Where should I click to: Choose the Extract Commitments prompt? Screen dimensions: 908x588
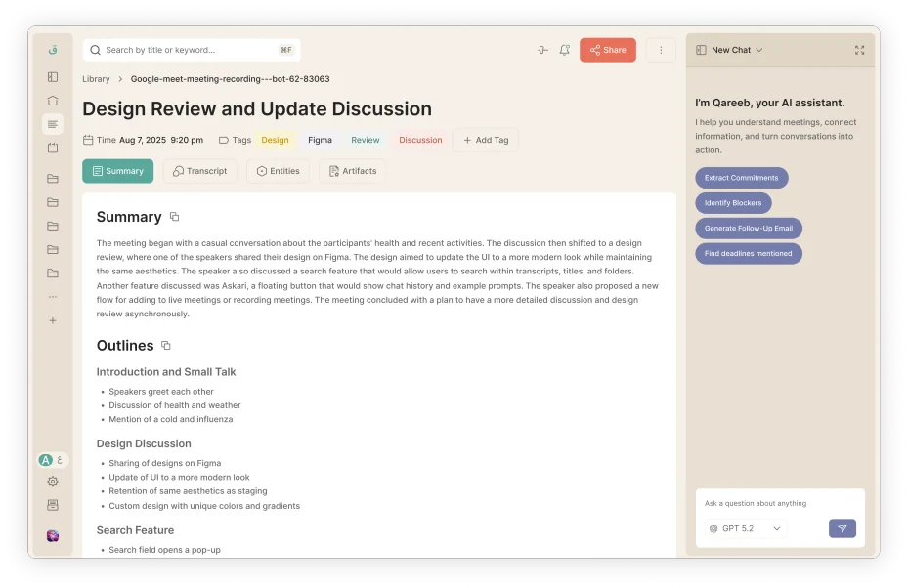click(x=741, y=178)
